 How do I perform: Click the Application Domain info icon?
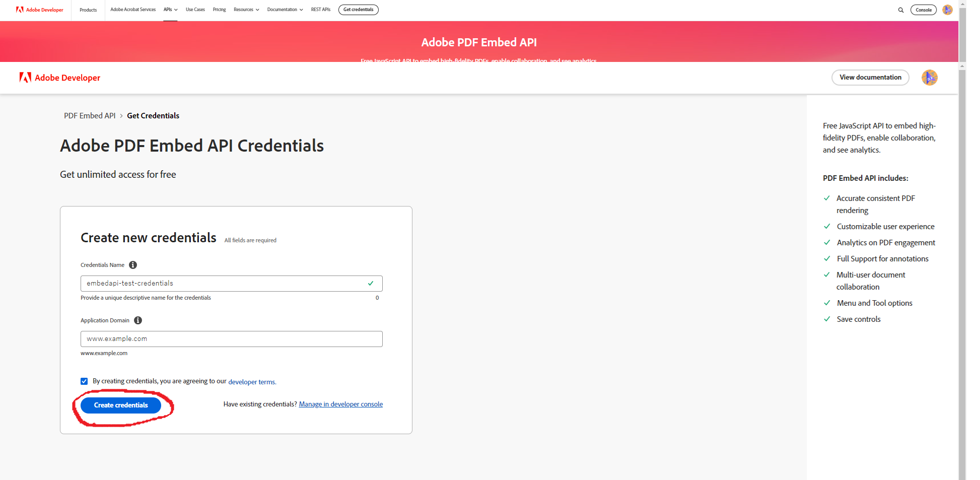138,320
